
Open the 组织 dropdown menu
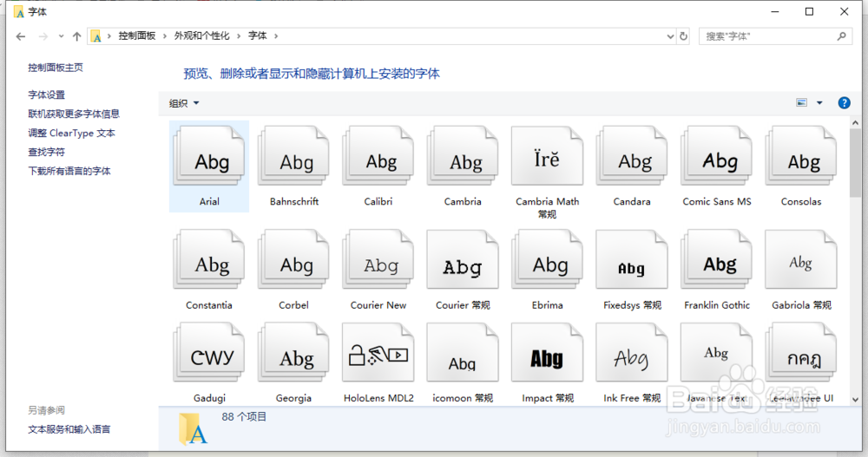click(x=184, y=103)
